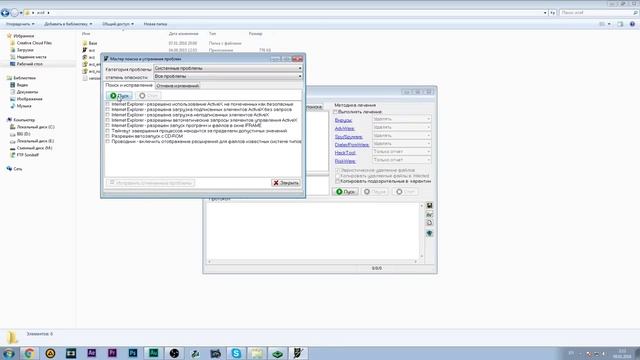The image size is (640, 360).
Task: Check the unsigned ActiveX elements download problem
Action: tap(108, 115)
